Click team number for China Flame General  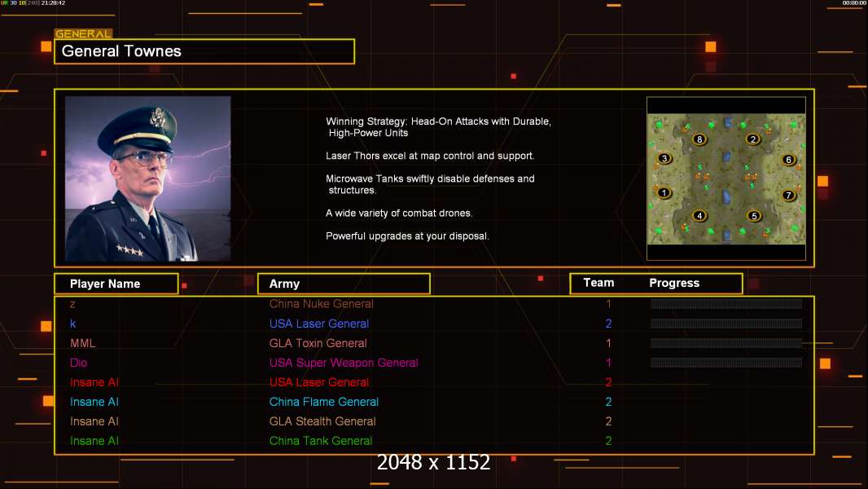tap(608, 402)
